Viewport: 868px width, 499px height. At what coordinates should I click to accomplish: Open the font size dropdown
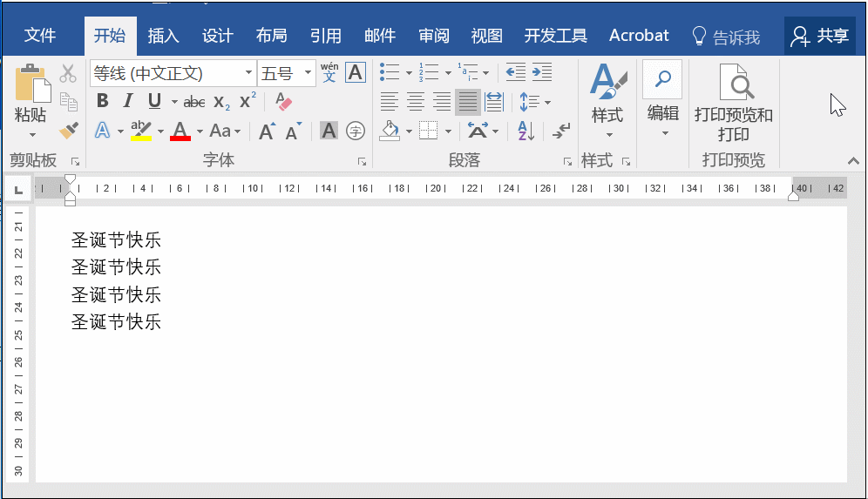(308, 73)
